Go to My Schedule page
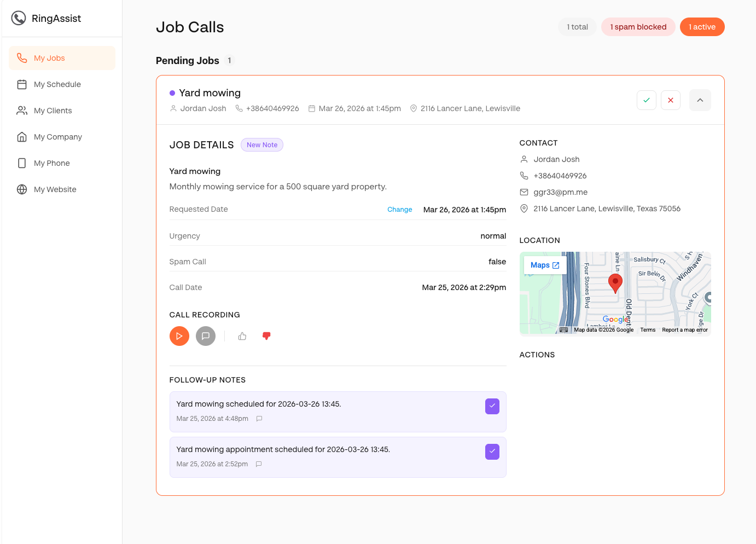 [x=62, y=84]
